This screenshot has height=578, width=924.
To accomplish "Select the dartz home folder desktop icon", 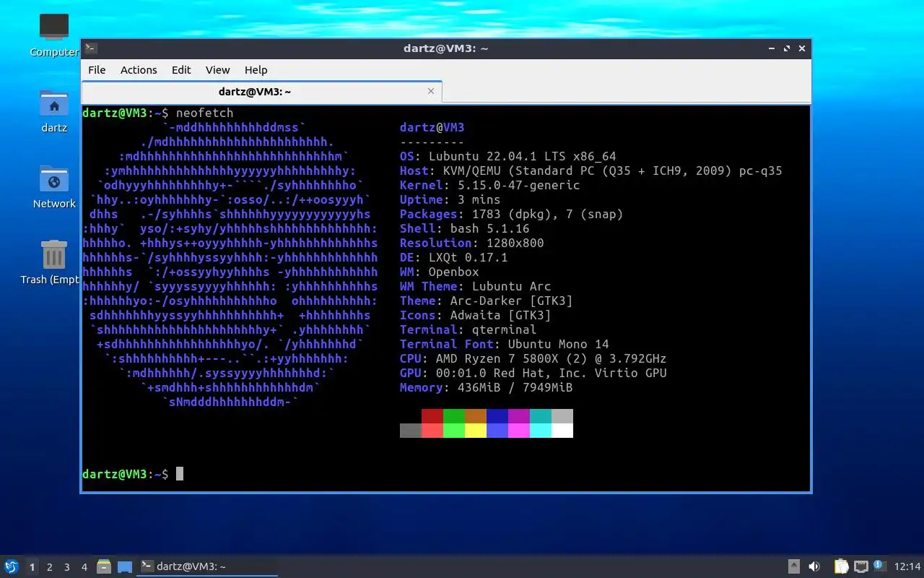I will point(54,111).
